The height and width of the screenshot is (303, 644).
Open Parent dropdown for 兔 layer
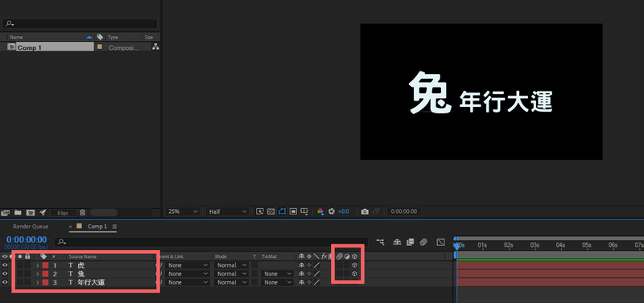click(x=188, y=274)
